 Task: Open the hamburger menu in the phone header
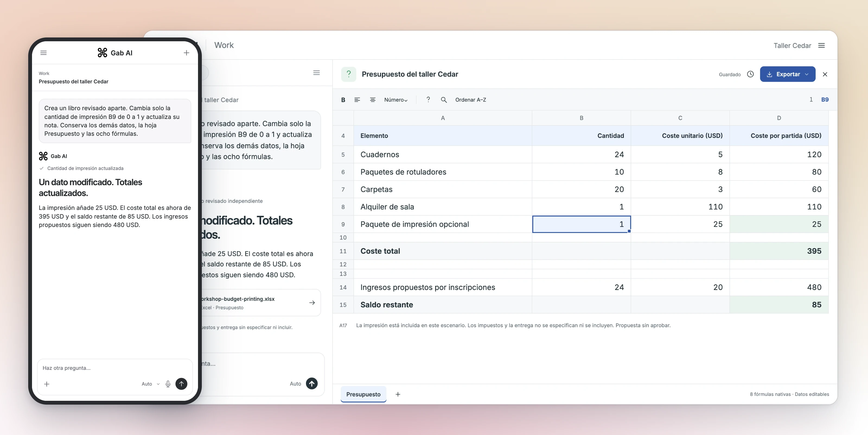click(x=43, y=53)
